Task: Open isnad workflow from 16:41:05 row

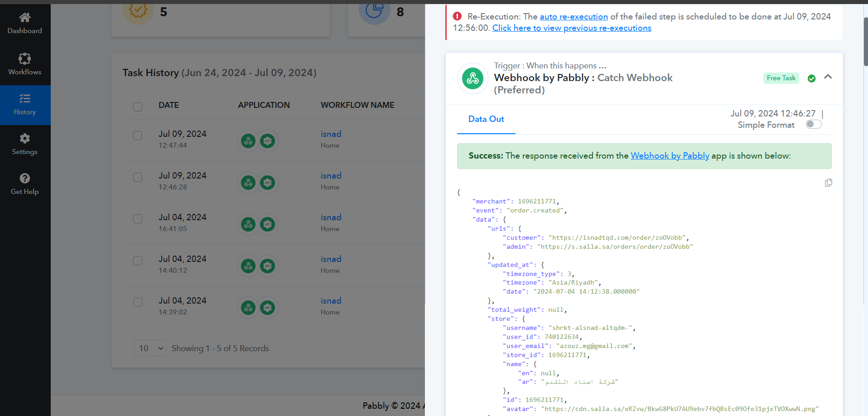Action: click(x=331, y=218)
